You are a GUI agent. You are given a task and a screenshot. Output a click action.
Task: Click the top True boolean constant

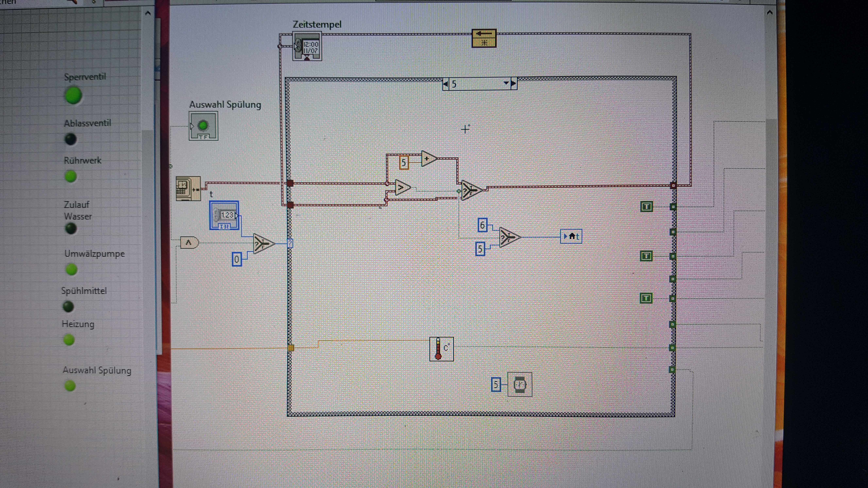tap(646, 206)
